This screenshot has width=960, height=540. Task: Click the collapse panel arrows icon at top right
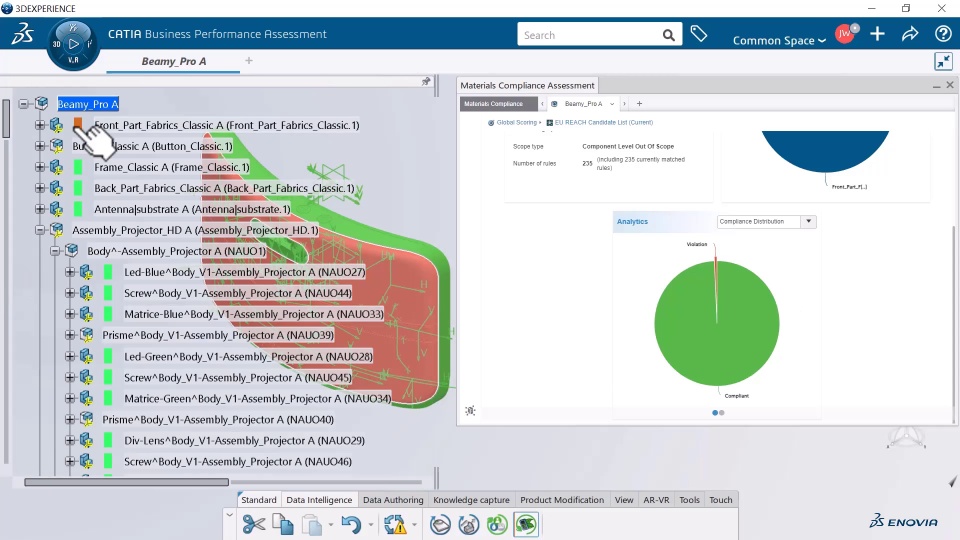tap(943, 61)
